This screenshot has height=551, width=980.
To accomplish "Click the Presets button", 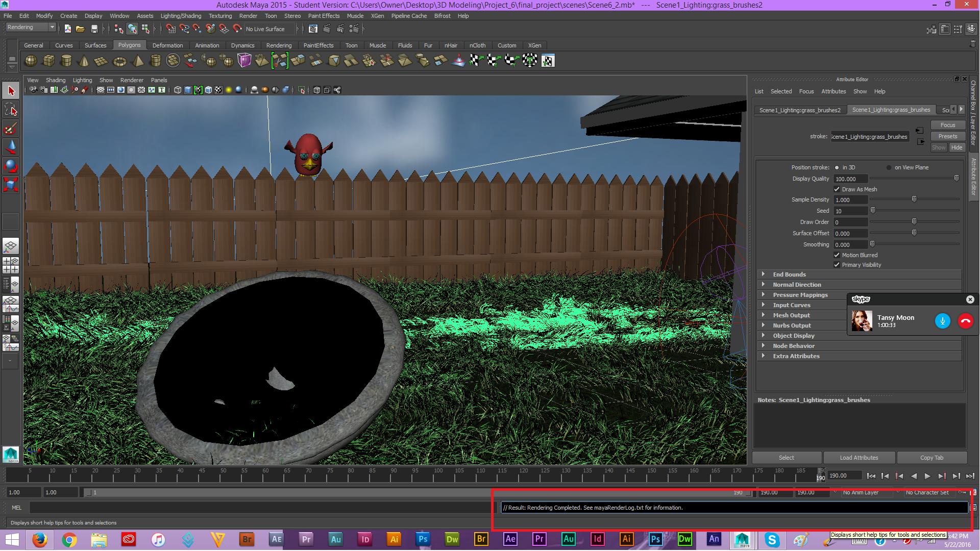I will tap(947, 136).
